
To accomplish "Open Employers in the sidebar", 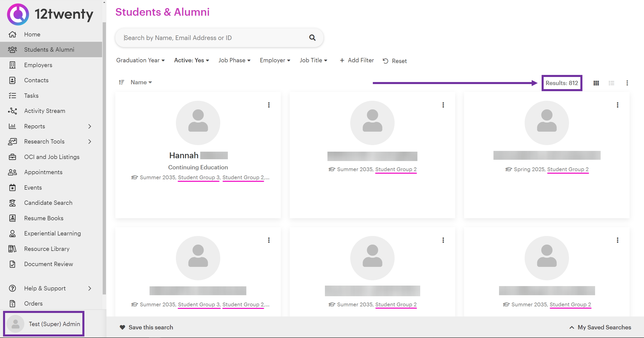I will tap(38, 65).
